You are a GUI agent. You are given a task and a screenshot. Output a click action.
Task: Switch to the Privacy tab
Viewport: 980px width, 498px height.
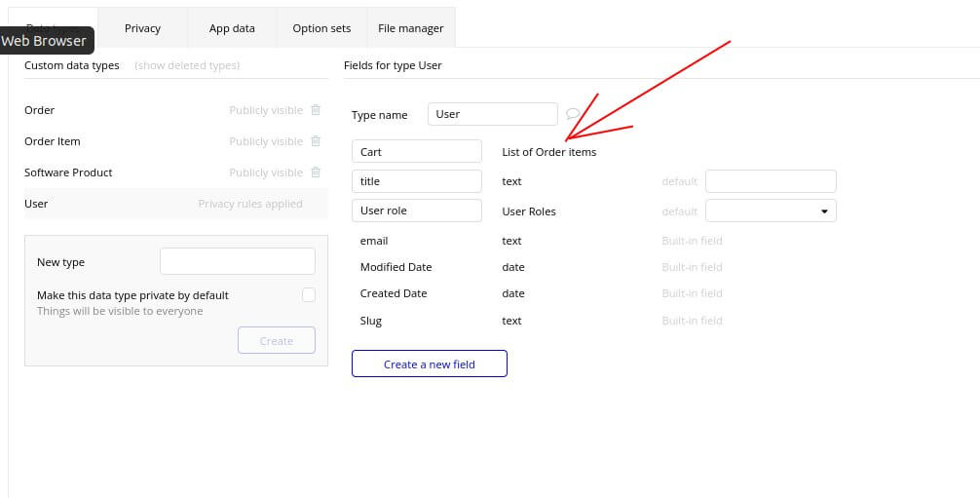click(142, 28)
